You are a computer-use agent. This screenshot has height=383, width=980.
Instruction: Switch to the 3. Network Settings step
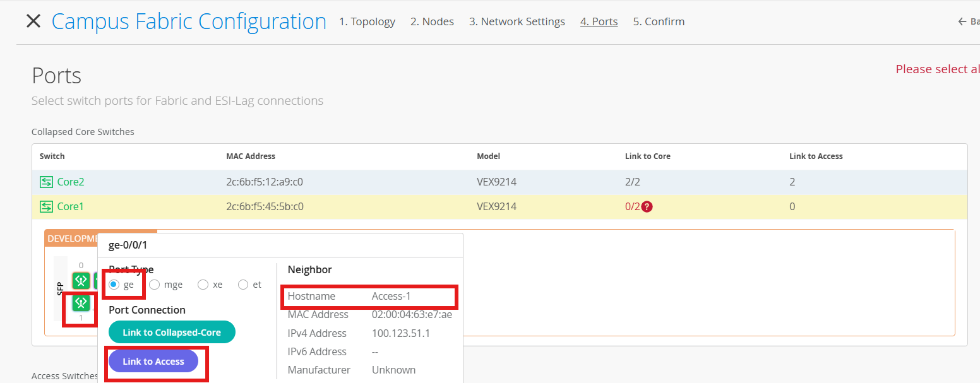[517, 21]
